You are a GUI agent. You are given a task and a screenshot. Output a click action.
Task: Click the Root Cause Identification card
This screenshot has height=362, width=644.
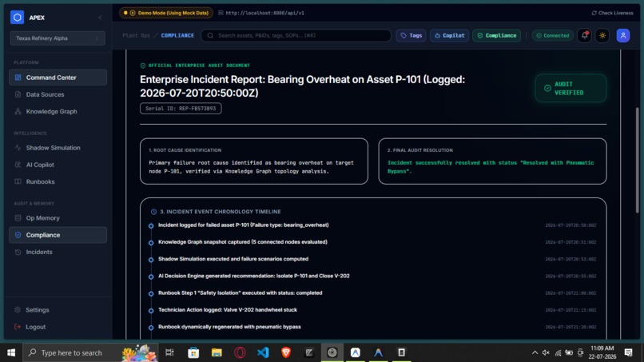pos(254,161)
